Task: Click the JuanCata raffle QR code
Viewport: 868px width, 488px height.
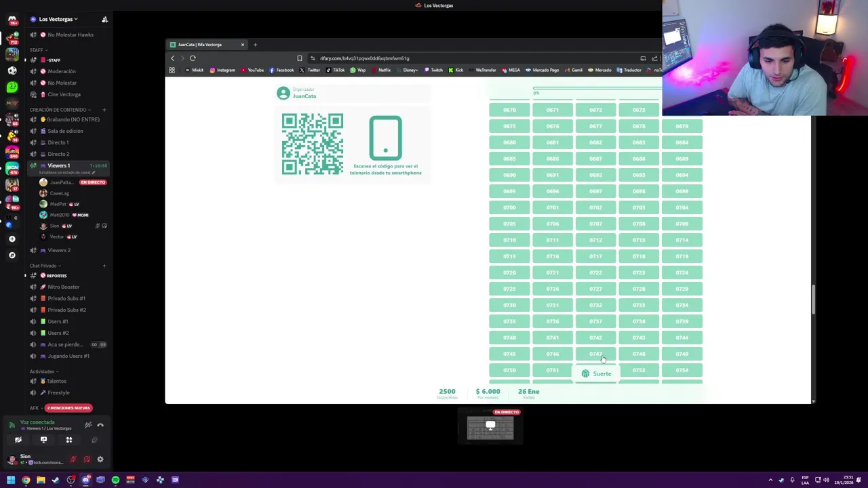Action: coord(313,144)
